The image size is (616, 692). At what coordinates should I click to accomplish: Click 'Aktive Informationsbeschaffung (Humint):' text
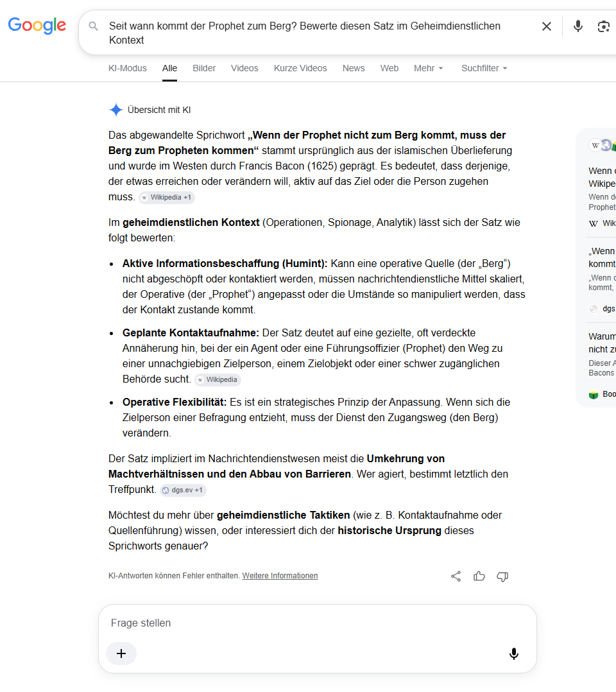[x=225, y=263]
